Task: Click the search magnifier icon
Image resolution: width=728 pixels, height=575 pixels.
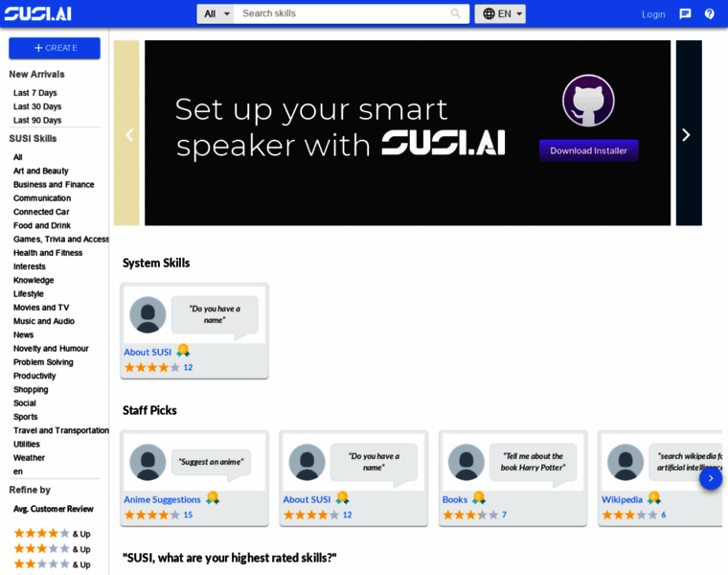Action: [x=455, y=13]
